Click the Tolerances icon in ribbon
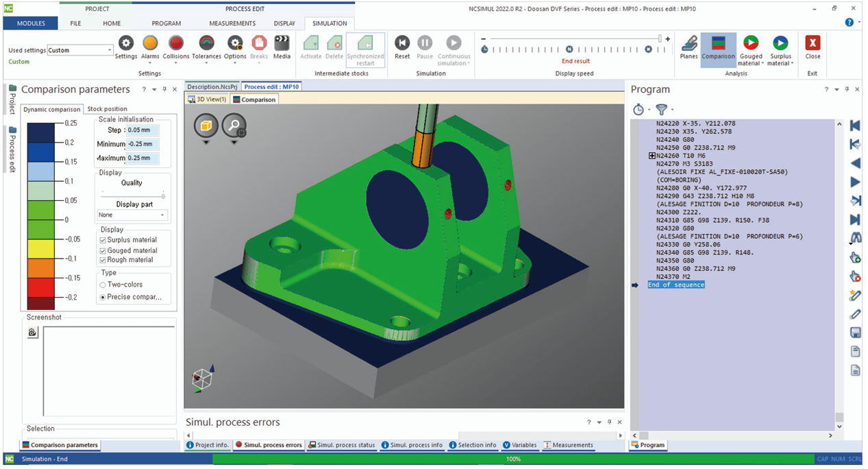The height and width of the screenshot is (469, 868). point(206,44)
